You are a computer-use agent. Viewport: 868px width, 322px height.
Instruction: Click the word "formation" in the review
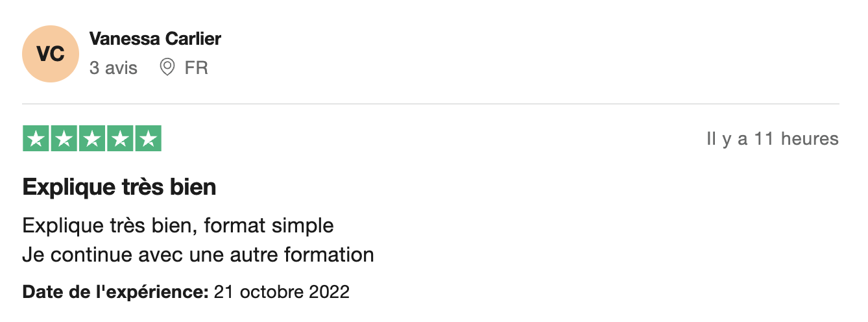pos(329,254)
